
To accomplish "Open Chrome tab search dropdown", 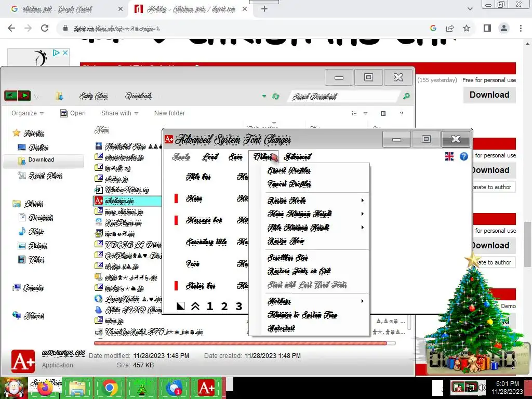I will [470, 9].
